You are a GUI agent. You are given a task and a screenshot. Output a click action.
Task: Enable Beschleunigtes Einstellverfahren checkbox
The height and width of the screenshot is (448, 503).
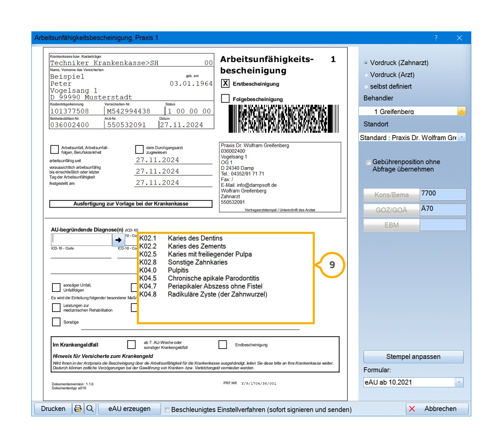[x=167, y=409]
